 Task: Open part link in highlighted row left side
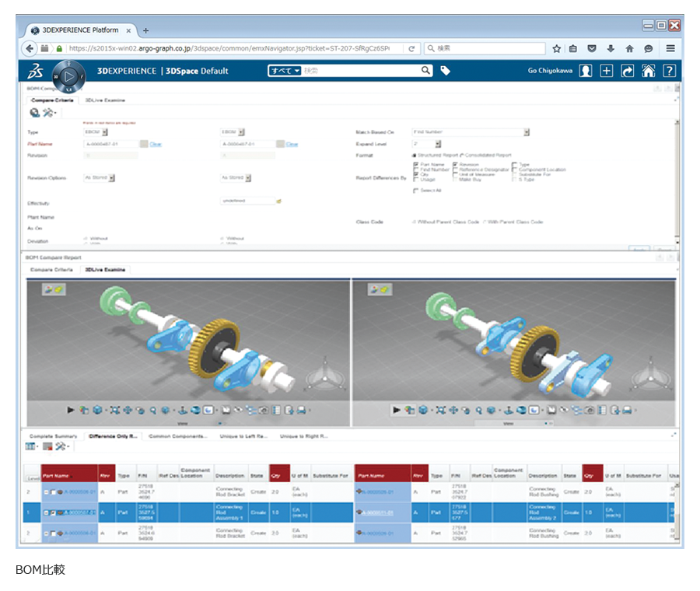point(79,513)
